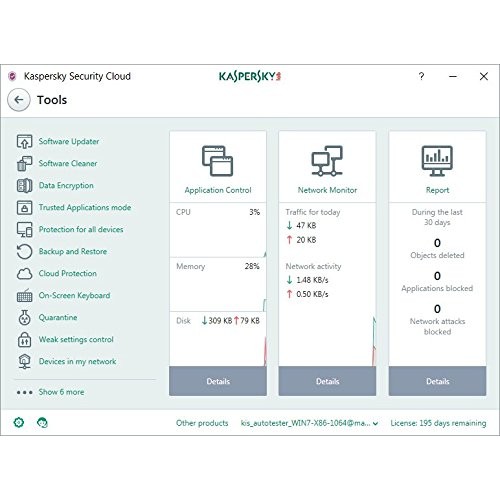The image size is (500, 500).
Task: Open Protection for all devices link
Action: [x=81, y=229]
